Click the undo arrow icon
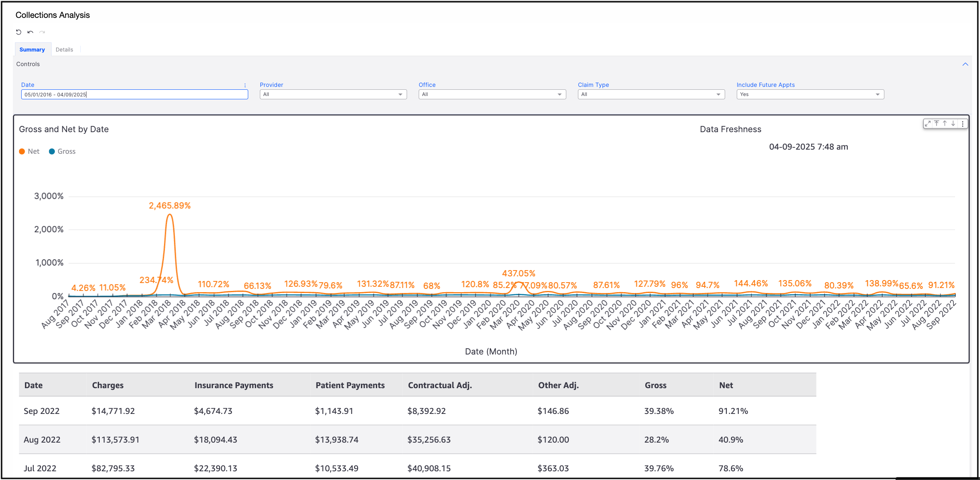The height and width of the screenshot is (480, 980). point(30,32)
